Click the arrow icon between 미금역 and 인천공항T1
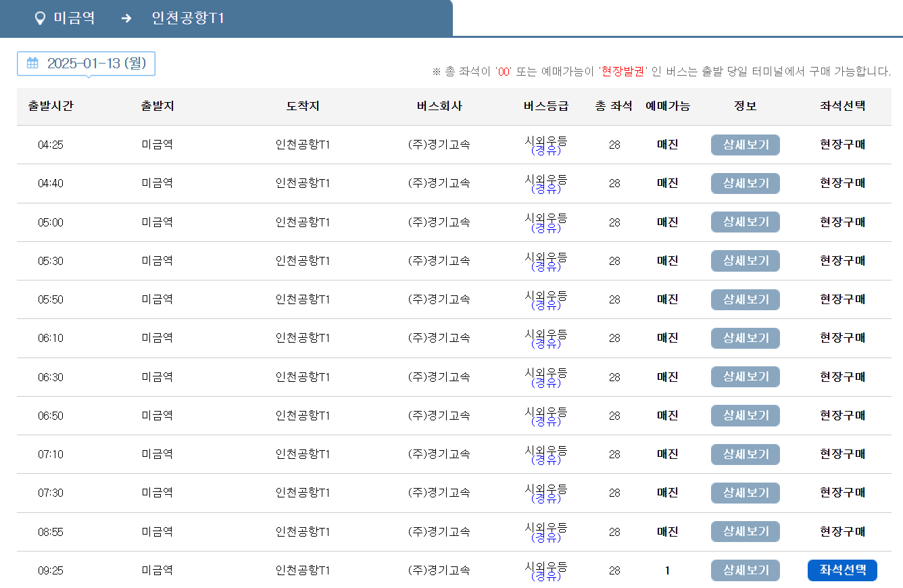Screen dimensions: 903x588 [x=125, y=18]
